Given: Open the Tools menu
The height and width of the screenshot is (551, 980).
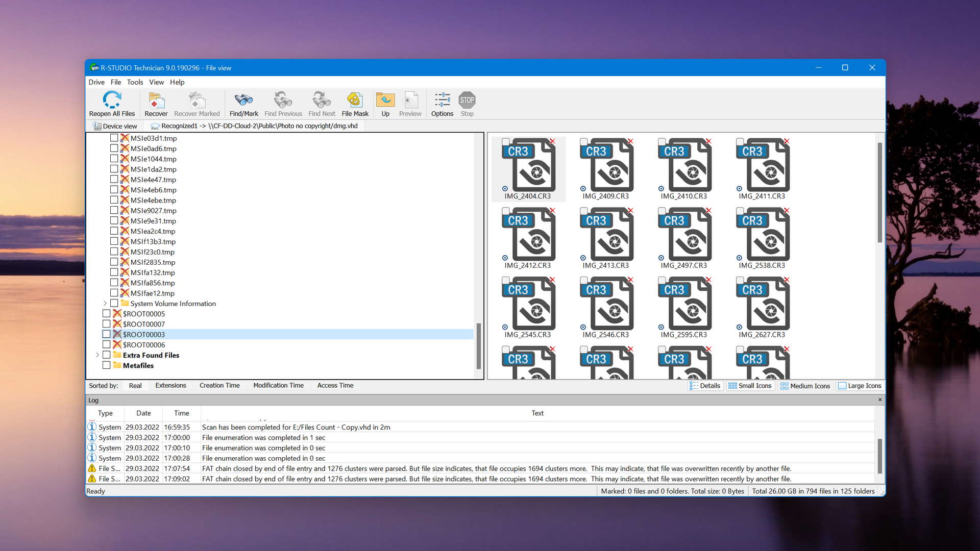Looking at the screenshot, I should click(x=135, y=82).
